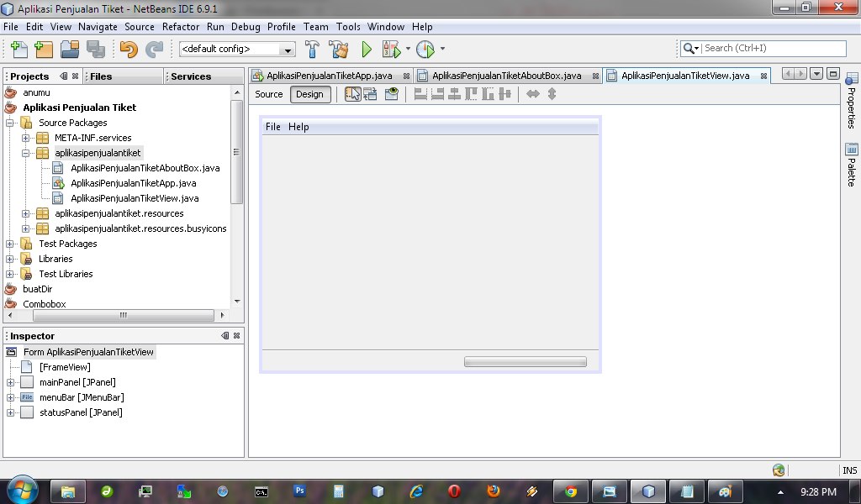The height and width of the screenshot is (504, 861).
Task: Open the Refactor menu
Action: (x=181, y=27)
